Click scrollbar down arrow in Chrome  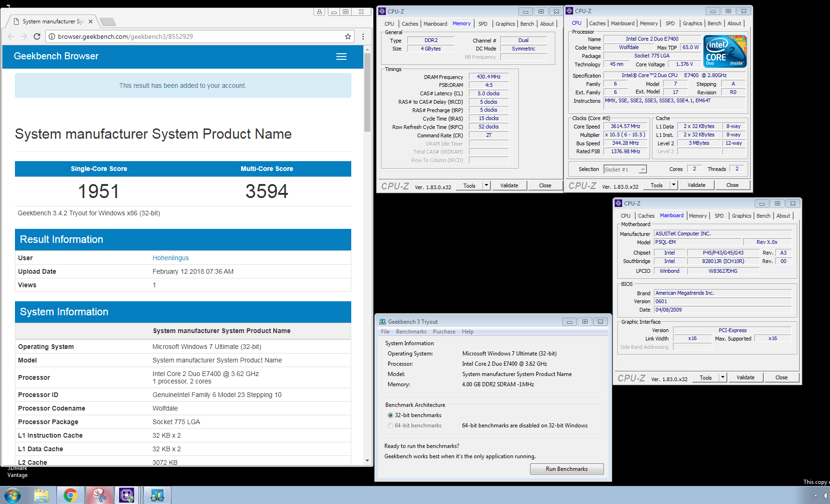click(367, 461)
